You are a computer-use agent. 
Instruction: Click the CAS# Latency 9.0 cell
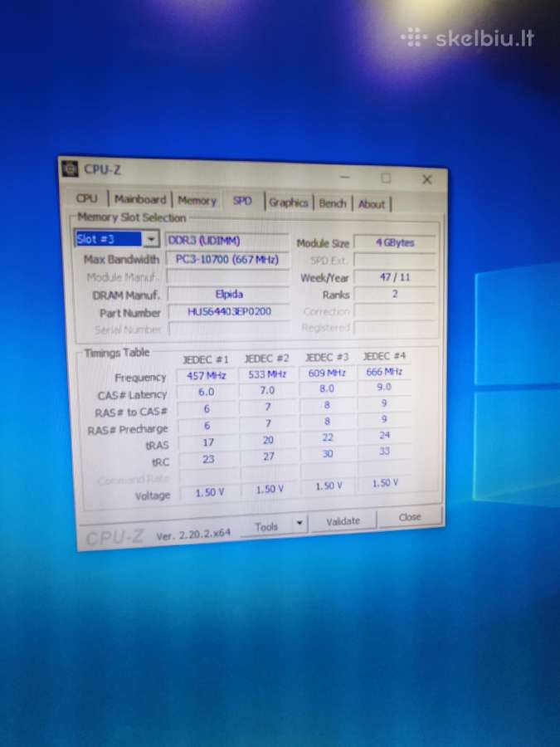click(x=384, y=387)
